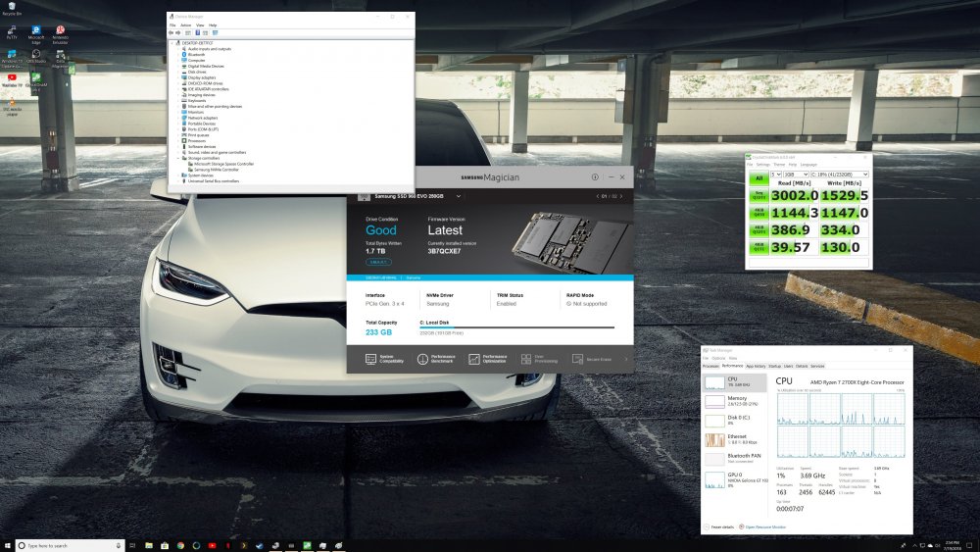
Task: Open Secure Erase in Samsung Magician
Action: click(x=592, y=359)
